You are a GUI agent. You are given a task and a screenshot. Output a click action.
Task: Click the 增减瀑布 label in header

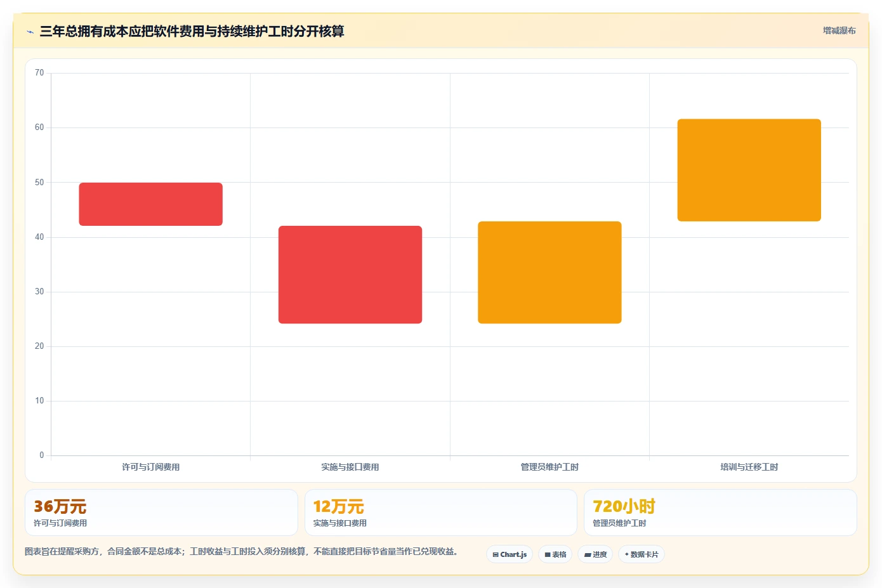(x=839, y=30)
